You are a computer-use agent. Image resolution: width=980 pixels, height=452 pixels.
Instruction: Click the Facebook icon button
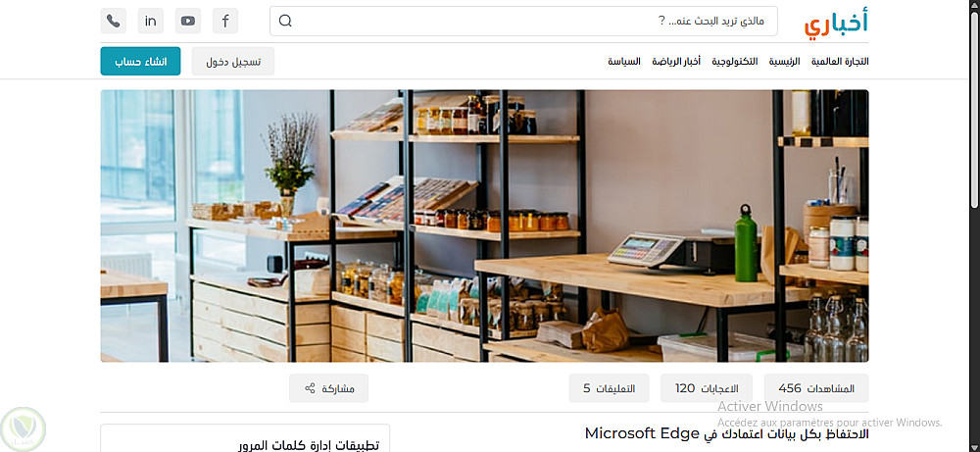click(x=225, y=21)
